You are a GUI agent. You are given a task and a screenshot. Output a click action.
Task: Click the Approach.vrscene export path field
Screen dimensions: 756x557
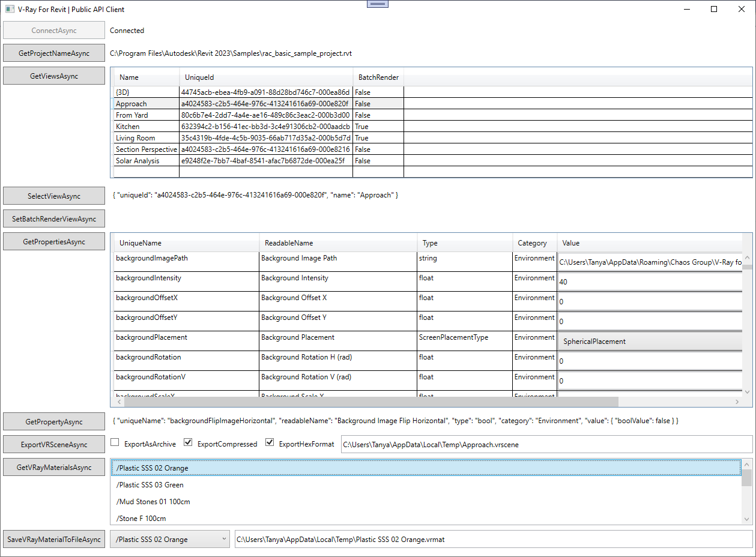546,445
